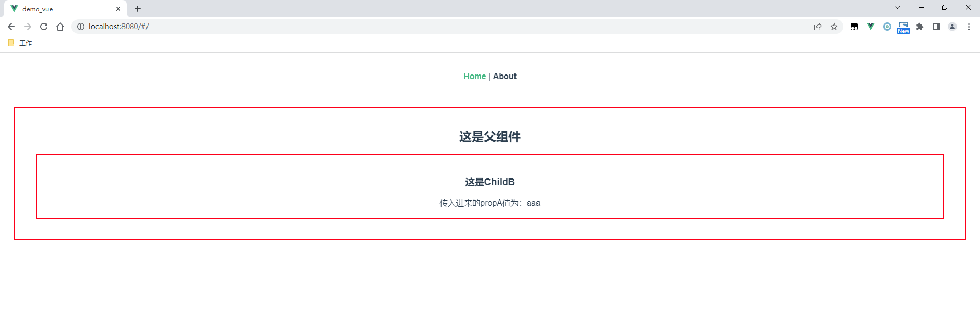
Task: Navigate to the Home link
Action: 475,76
